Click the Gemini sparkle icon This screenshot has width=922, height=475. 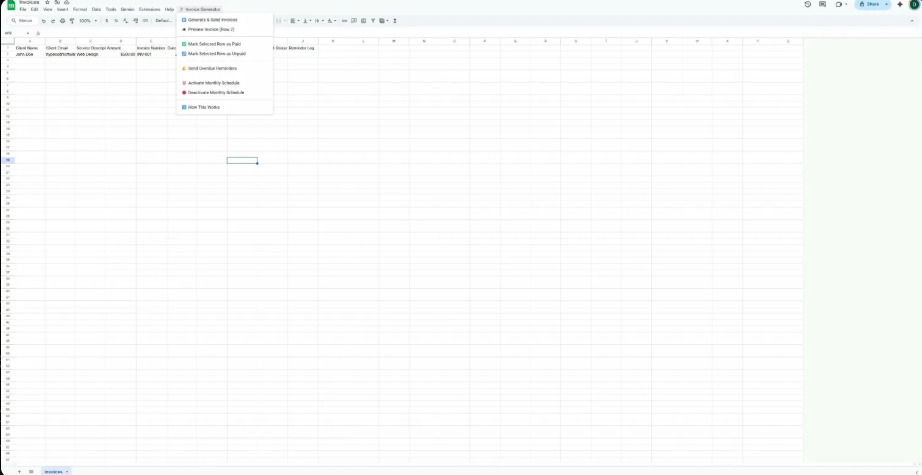tap(900, 4)
